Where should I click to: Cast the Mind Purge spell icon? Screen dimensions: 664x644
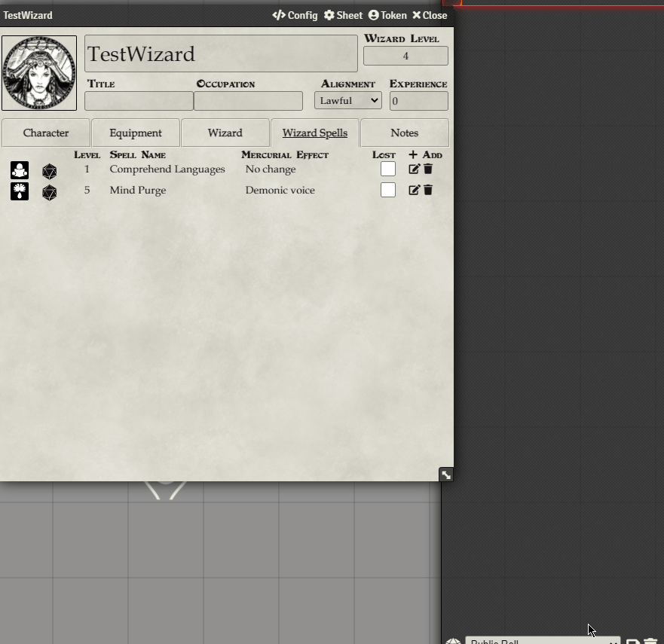(19, 191)
